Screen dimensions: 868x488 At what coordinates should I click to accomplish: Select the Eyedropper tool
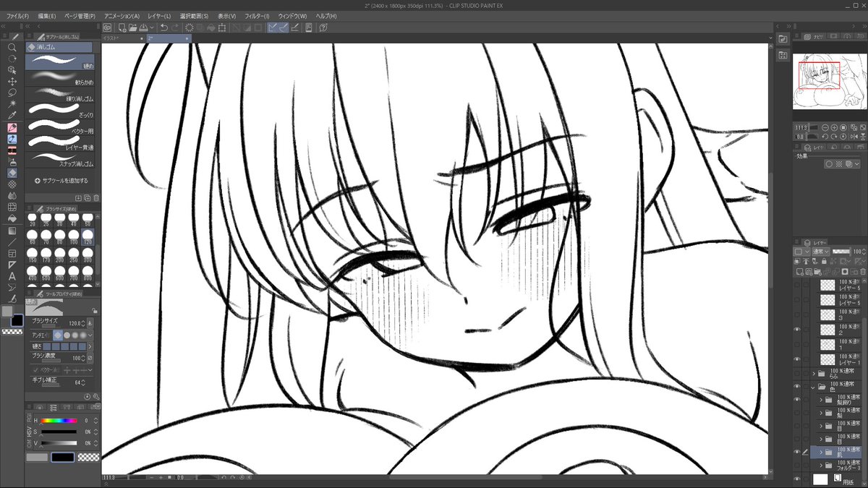(12, 116)
